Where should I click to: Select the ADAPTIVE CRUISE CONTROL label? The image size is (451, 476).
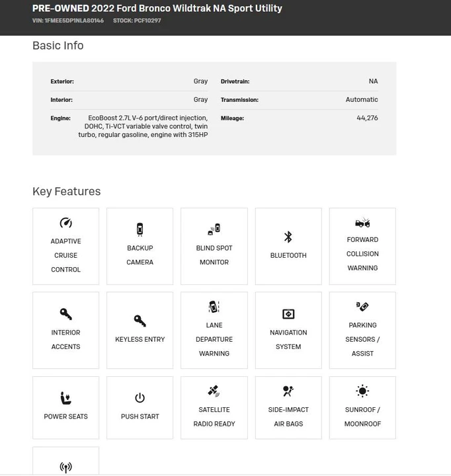65,255
